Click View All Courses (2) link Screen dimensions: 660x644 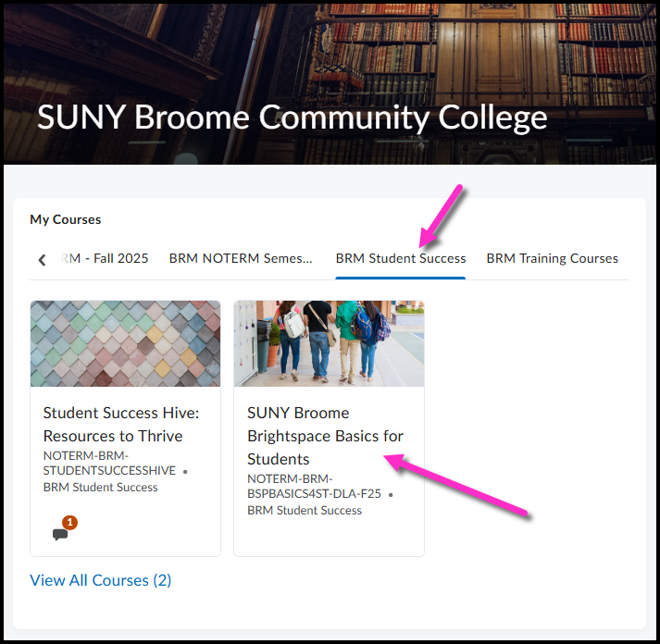[x=101, y=580]
